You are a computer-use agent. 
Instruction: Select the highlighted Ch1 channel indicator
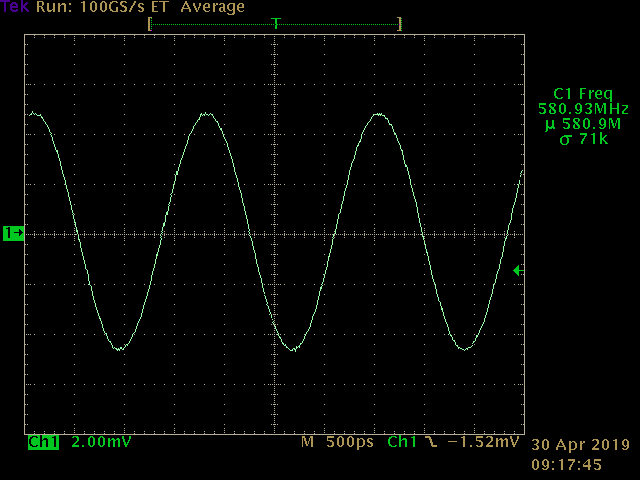click(43, 442)
